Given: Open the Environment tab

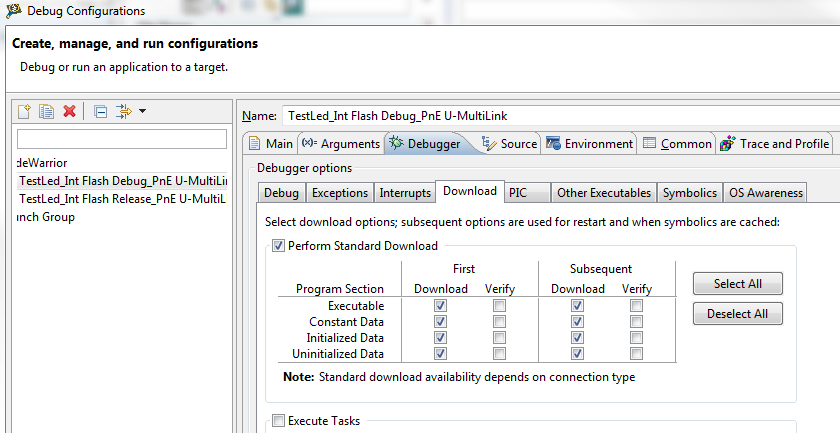Looking at the screenshot, I should click(589, 143).
